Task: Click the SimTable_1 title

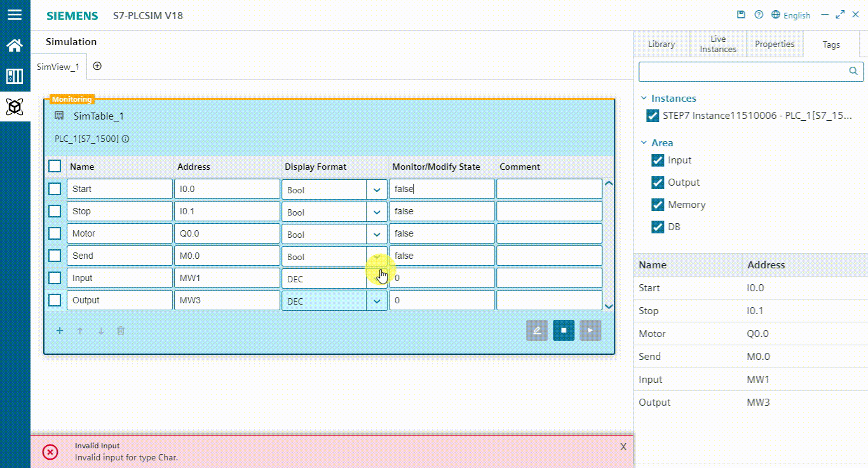Action: (x=98, y=116)
